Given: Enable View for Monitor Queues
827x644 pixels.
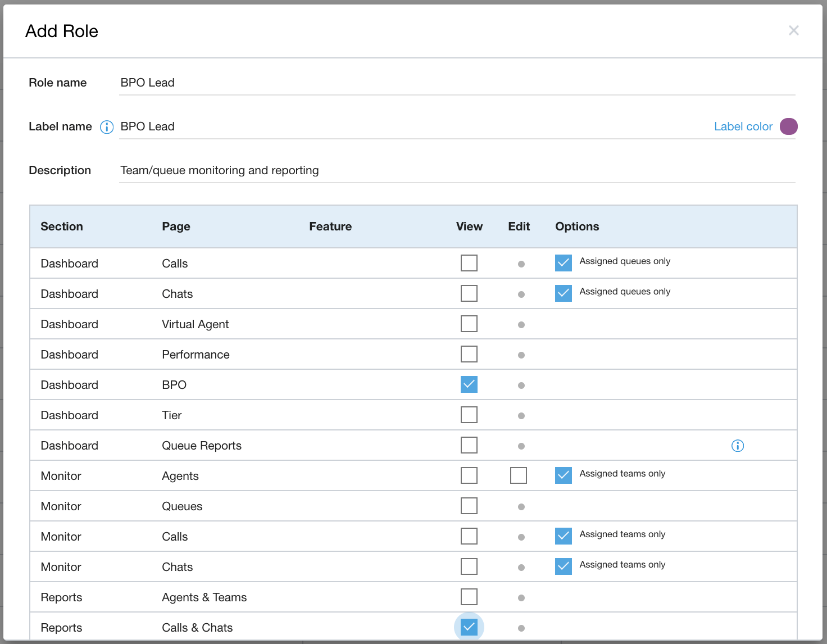Looking at the screenshot, I should (x=469, y=505).
